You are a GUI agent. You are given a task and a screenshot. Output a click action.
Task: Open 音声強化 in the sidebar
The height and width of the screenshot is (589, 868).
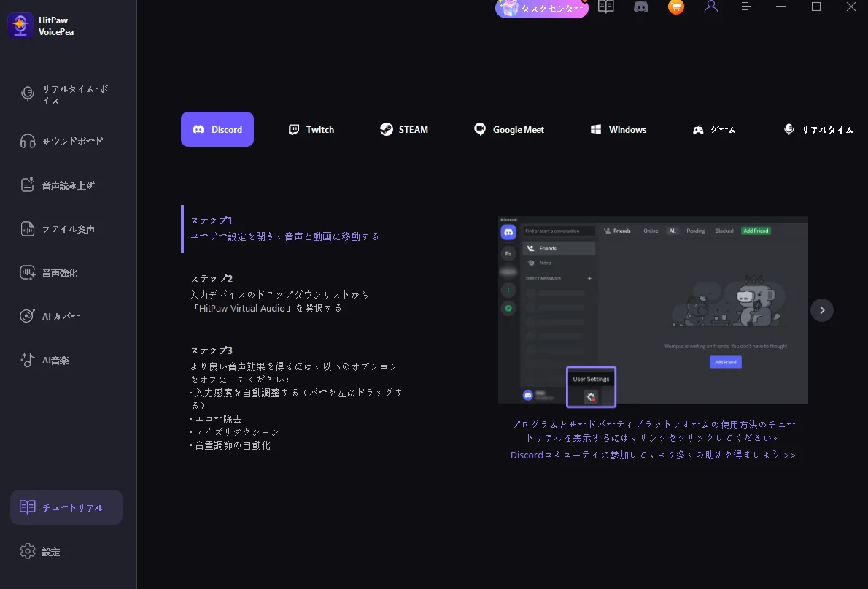coord(66,273)
